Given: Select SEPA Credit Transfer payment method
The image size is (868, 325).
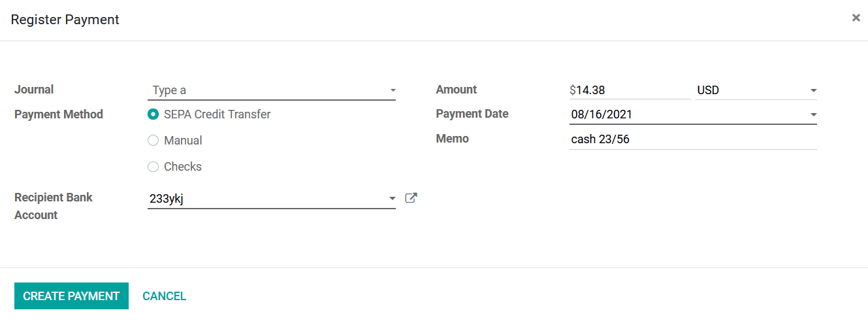Looking at the screenshot, I should point(153,114).
